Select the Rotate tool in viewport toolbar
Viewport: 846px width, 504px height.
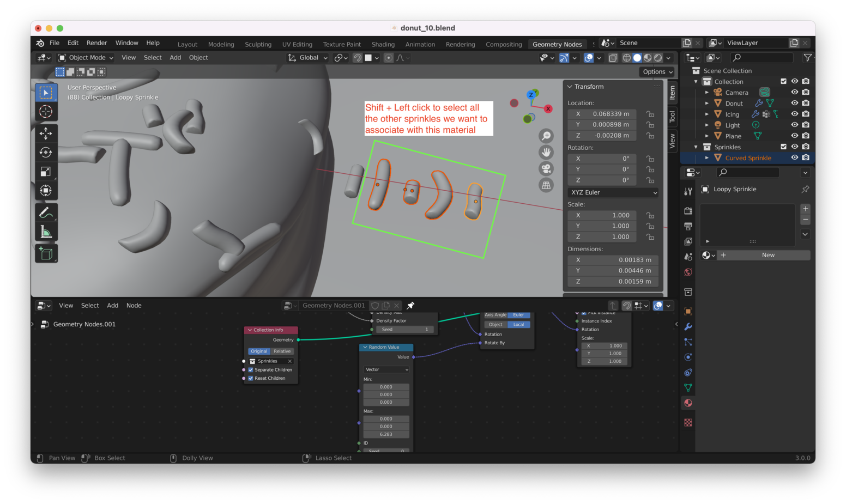coord(46,153)
